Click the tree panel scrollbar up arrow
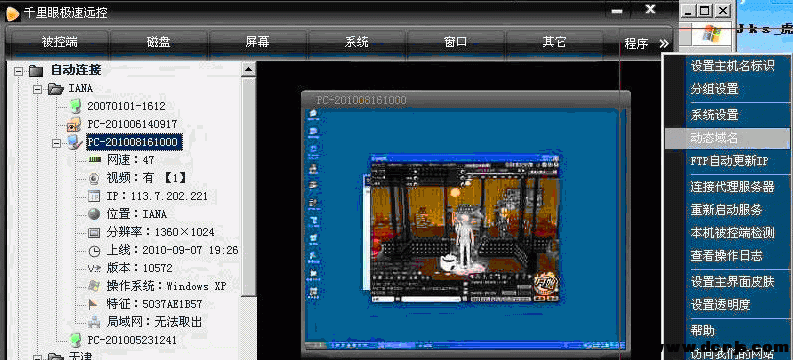The width and height of the screenshot is (793, 360). pyautogui.click(x=248, y=69)
